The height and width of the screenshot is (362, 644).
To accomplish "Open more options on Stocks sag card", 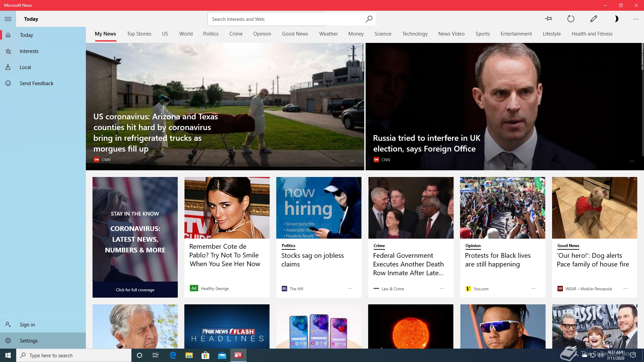I will (350, 288).
